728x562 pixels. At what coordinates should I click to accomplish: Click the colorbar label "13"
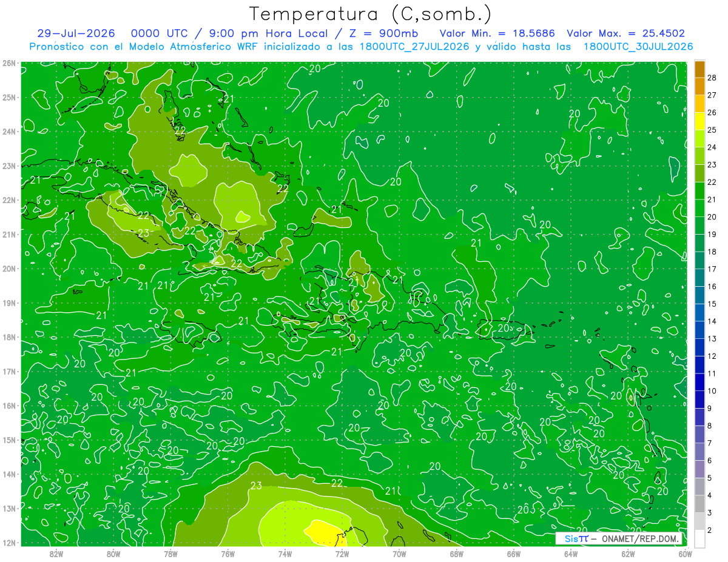click(712, 338)
